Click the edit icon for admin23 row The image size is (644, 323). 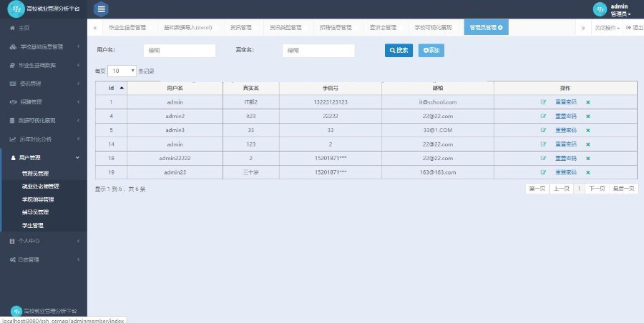click(x=543, y=172)
